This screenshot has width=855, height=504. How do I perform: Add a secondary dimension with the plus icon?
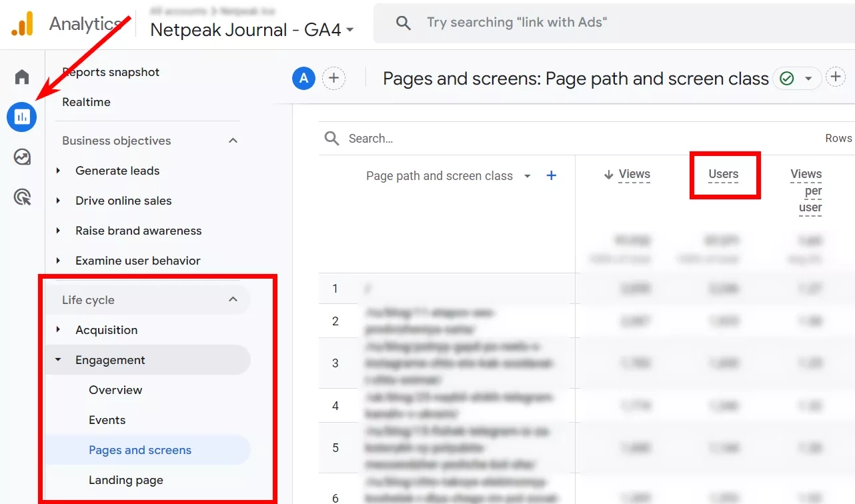click(x=552, y=175)
